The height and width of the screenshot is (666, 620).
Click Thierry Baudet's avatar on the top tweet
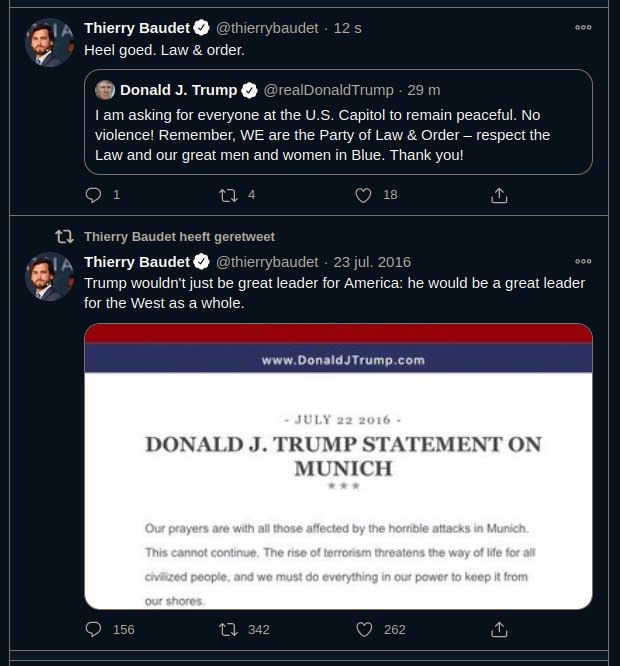(x=49, y=43)
